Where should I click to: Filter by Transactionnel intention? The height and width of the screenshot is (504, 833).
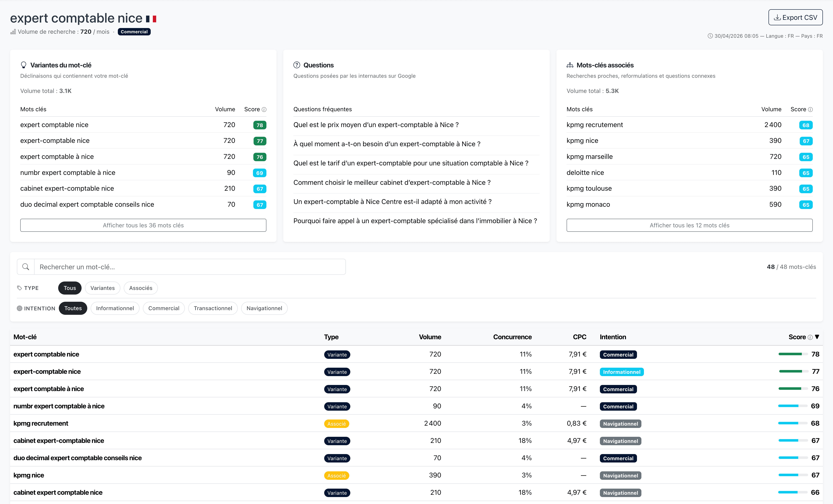213,308
